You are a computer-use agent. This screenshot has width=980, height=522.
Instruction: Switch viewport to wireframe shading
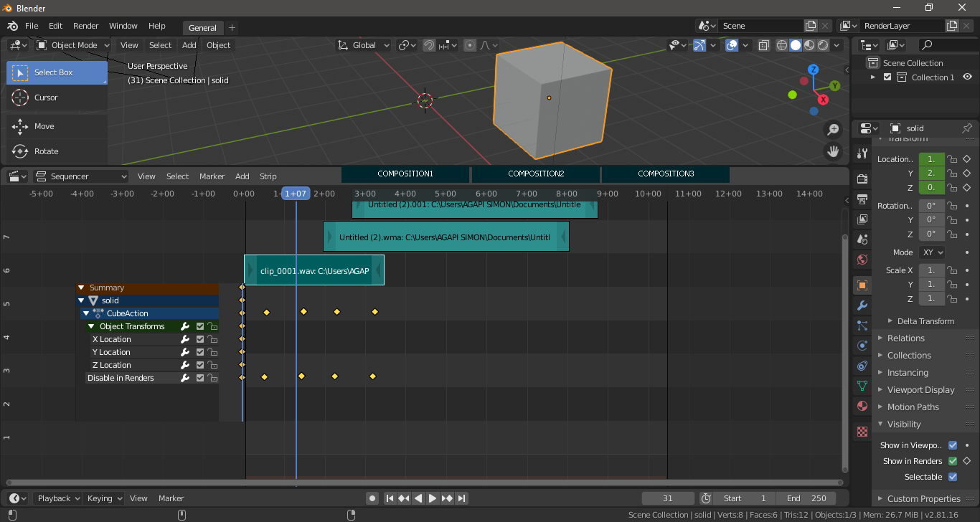coord(782,45)
